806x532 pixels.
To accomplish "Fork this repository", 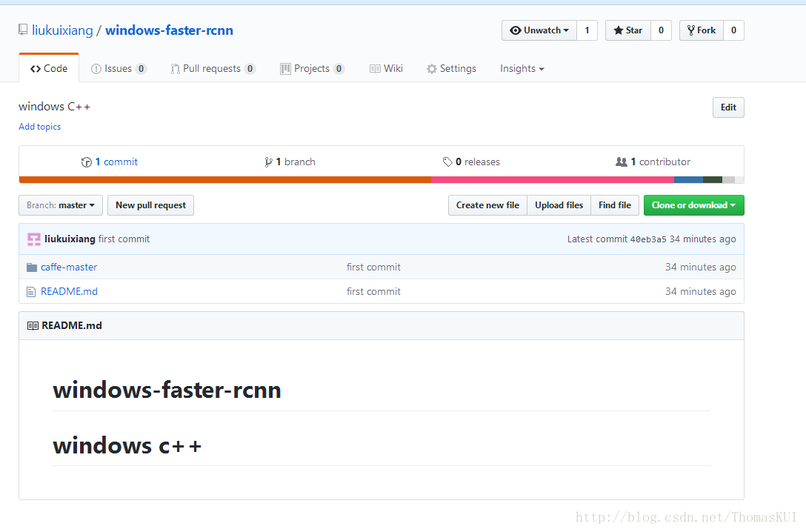I will pyautogui.click(x=702, y=30).
